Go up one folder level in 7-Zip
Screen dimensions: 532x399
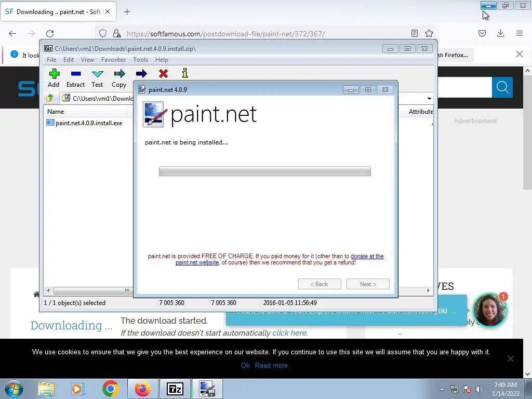(x=50, y=98)
